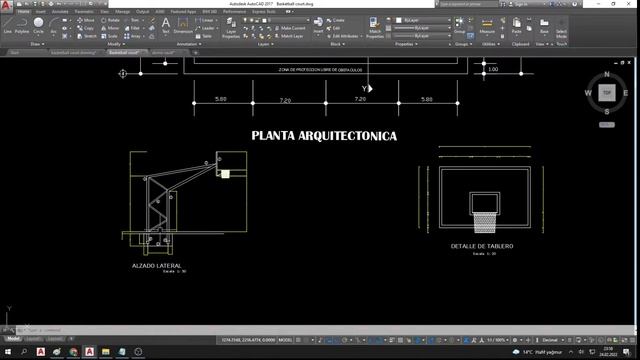The width and height of the screenshot is (640, 360).
Task: Open the Measure utility
Action: [x=487, y=25]
